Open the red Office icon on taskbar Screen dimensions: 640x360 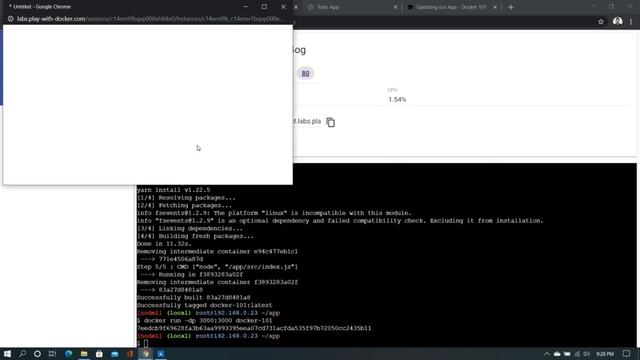coord(130,354)
